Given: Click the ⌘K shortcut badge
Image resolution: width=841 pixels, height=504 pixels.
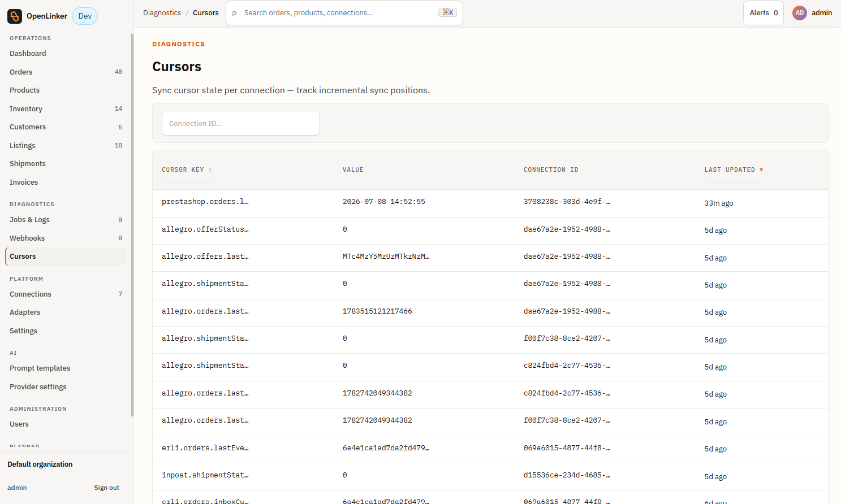Looking at the screenshot, I should [x=447, y=12].
